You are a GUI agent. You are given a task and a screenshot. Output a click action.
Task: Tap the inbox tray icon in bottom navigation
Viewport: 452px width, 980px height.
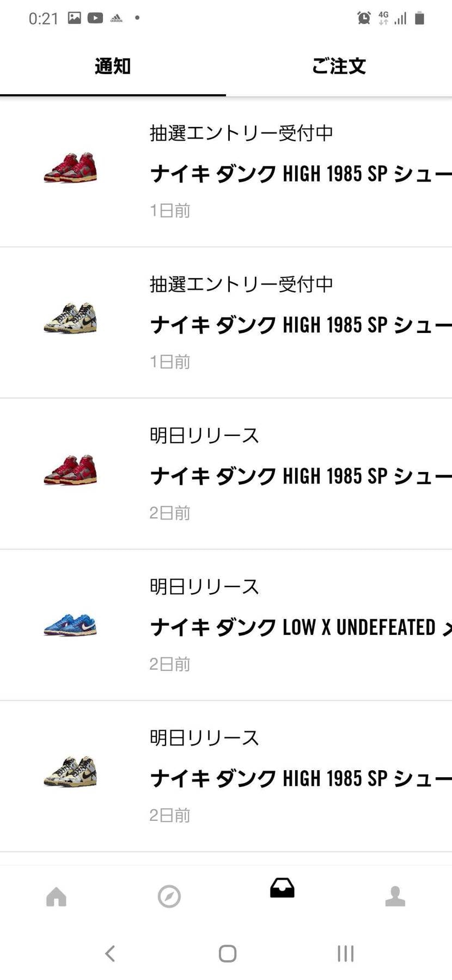pyautogui.click(x=282, y=888)
